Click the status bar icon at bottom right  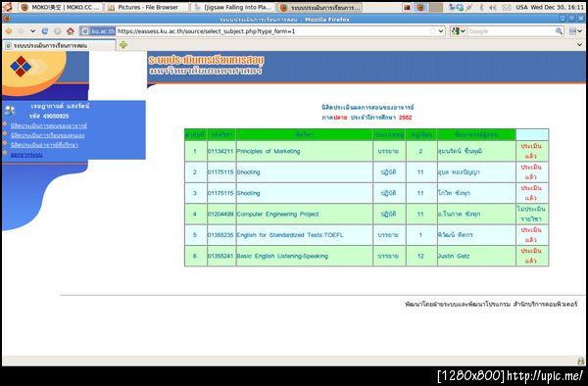580,361
